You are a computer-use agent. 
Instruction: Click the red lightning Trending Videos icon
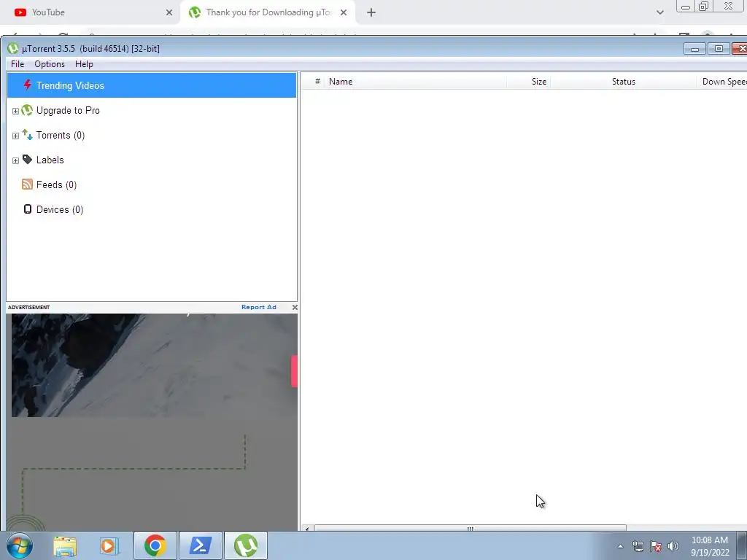(x=27, y=85)
